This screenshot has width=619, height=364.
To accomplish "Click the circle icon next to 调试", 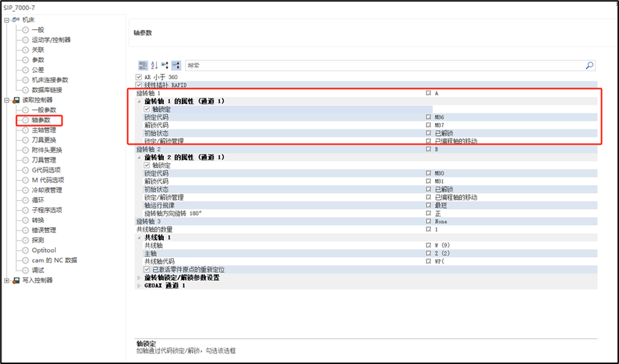I will 25,271.
